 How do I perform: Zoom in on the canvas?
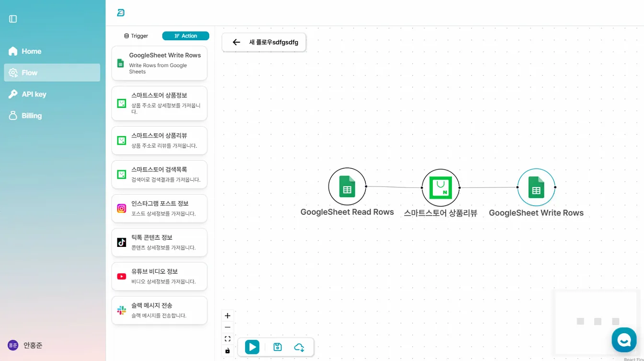227,316
